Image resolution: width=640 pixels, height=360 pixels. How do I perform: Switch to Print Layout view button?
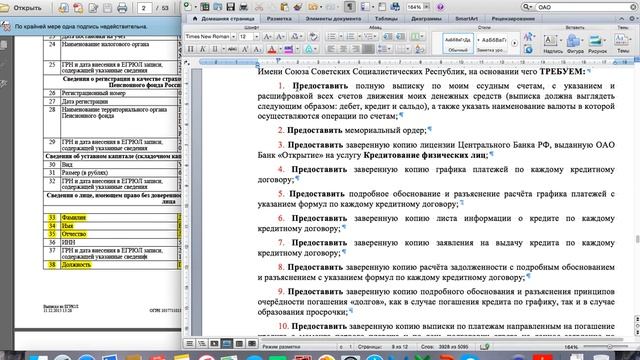[227, 344]
